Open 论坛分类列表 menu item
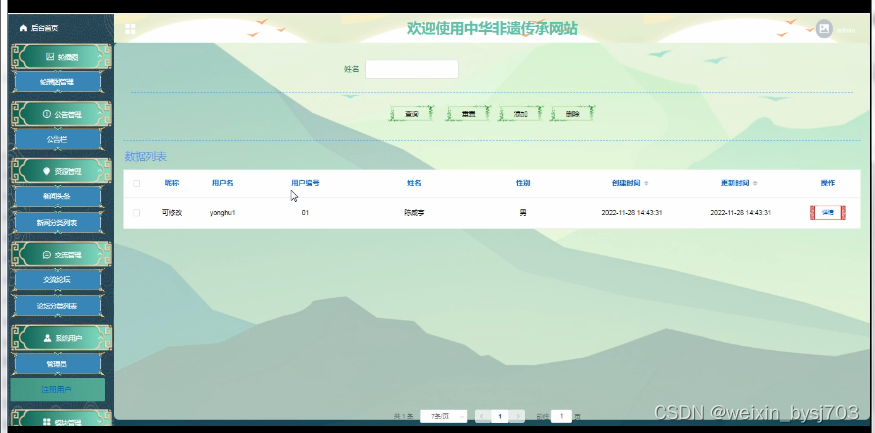Viewport: 875px width, 433px height. (x=57, y=306)
